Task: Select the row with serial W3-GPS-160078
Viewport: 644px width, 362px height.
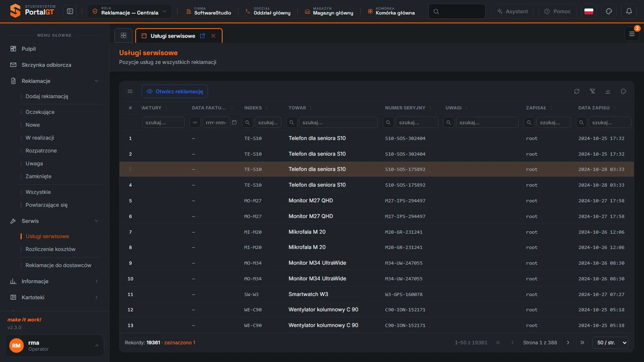Action: pyautogui.click(x=376, y=294)
